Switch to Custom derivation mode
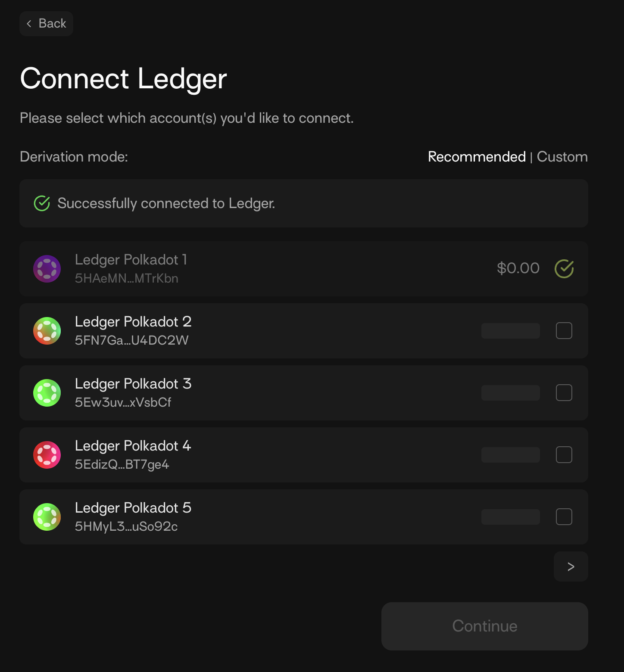Screen dimensions: 624x672 click(x=562, y=157)
